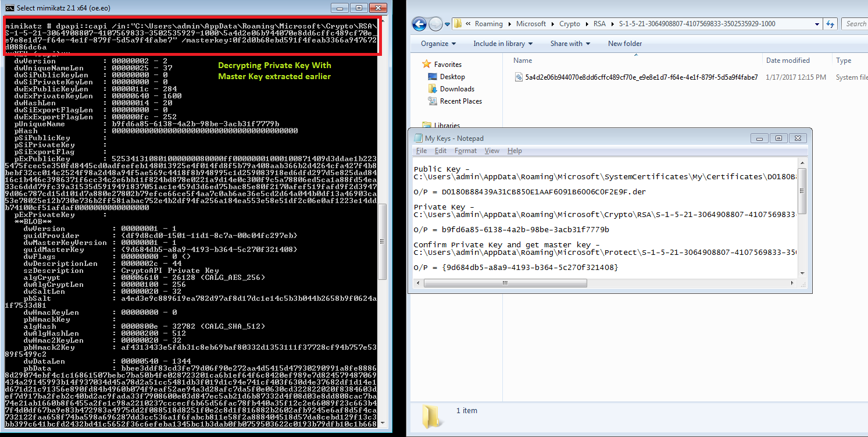Click the Desktop icon in Favorites
Screen dimensions: 868x437
coord(433,77)
